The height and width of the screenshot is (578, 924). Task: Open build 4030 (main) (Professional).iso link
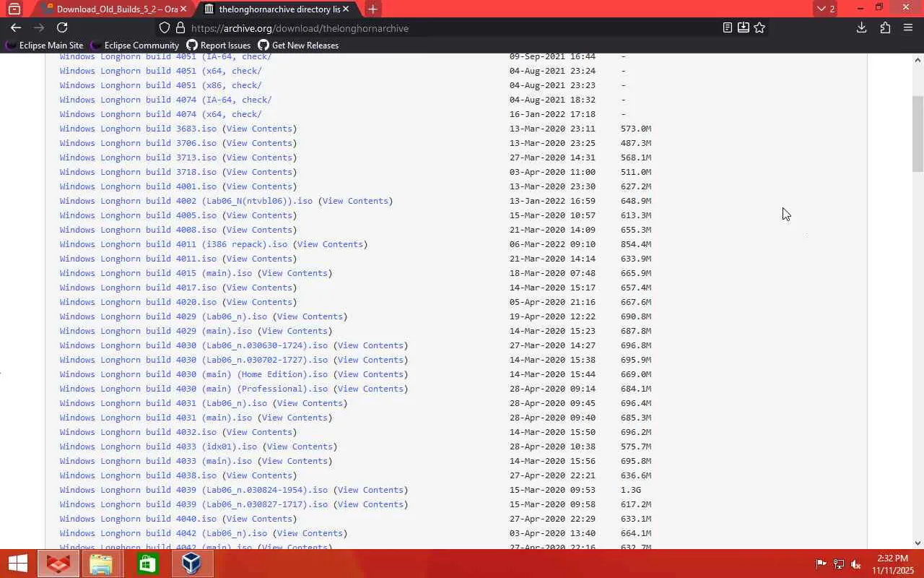point(193,389)
